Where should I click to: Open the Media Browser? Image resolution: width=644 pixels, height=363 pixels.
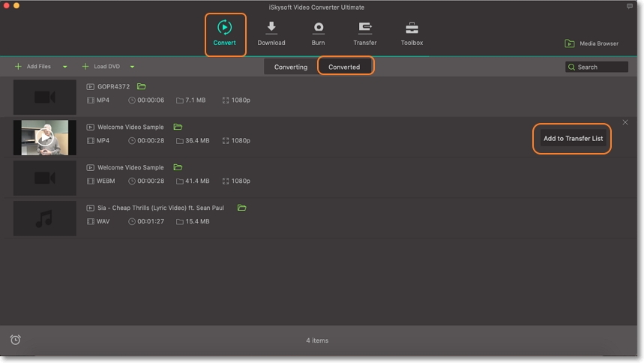pyautogui.click(x=592, y=43)
